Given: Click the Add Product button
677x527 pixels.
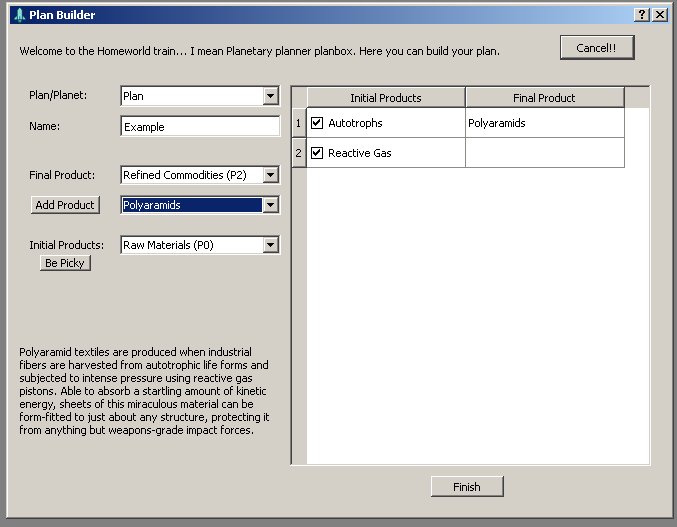Looking at the screenshot, I should pyautogui.click(x=65, y=205).
